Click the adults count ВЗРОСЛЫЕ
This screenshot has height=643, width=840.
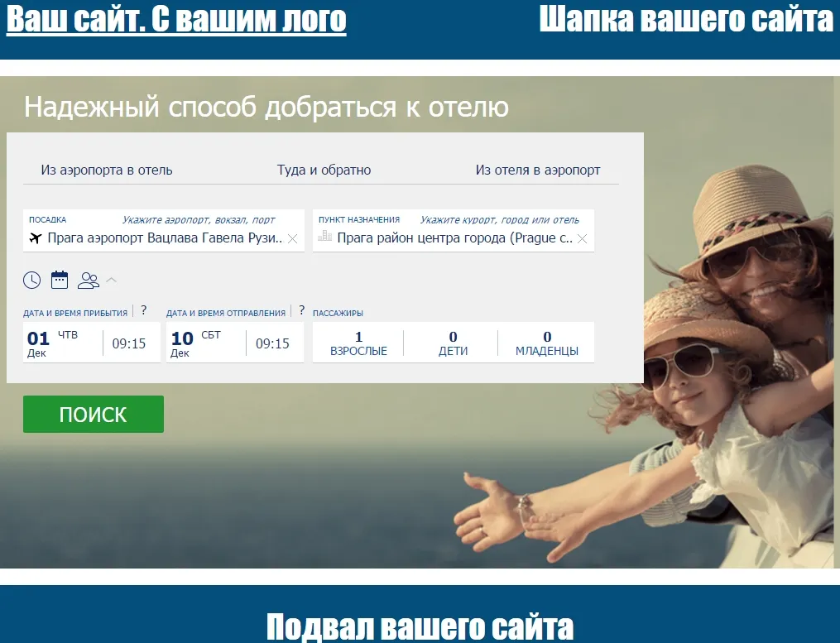[358, 343]
